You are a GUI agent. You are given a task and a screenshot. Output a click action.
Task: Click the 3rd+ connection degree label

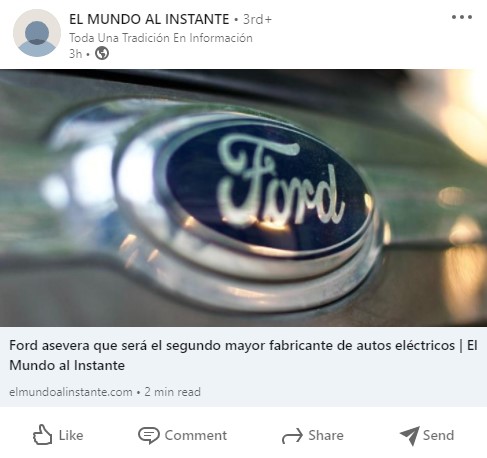257,19
